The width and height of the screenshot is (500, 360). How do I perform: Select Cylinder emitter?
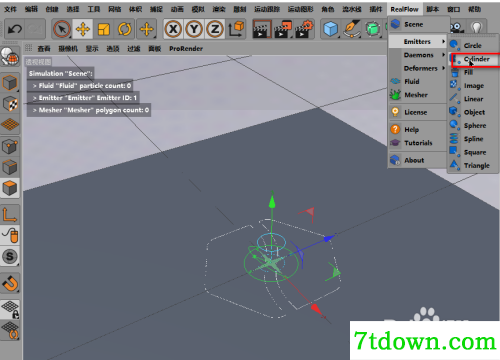tap(476, 59)
